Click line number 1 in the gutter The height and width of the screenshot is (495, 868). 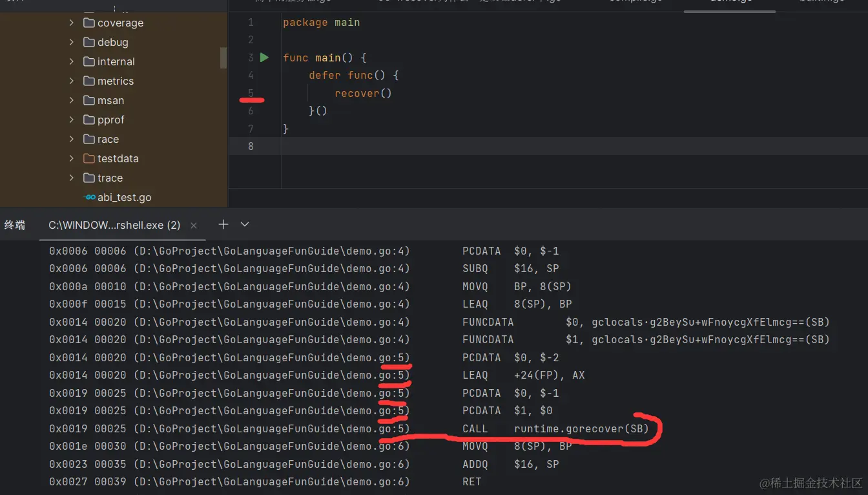click(x=251, y=23)
